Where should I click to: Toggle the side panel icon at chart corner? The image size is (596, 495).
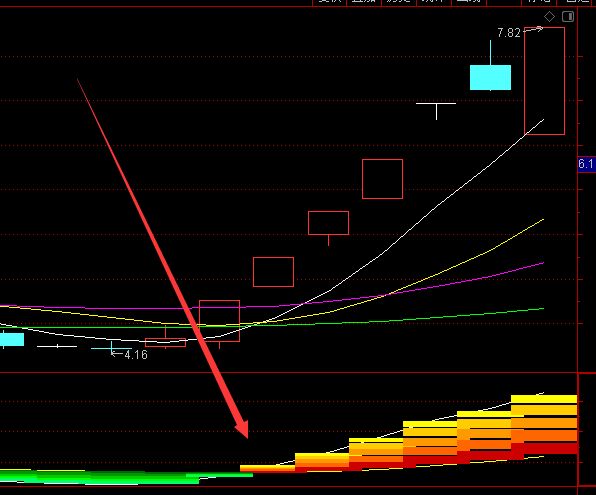568,17
